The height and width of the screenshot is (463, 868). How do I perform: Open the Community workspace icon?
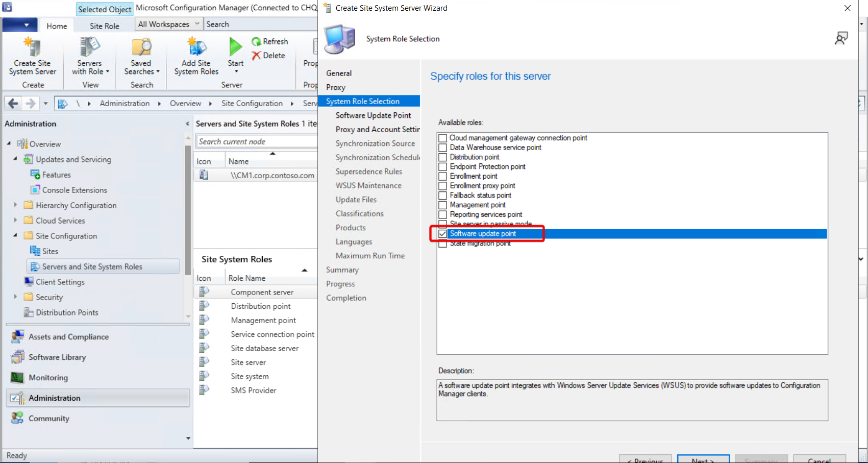point(18,418)
